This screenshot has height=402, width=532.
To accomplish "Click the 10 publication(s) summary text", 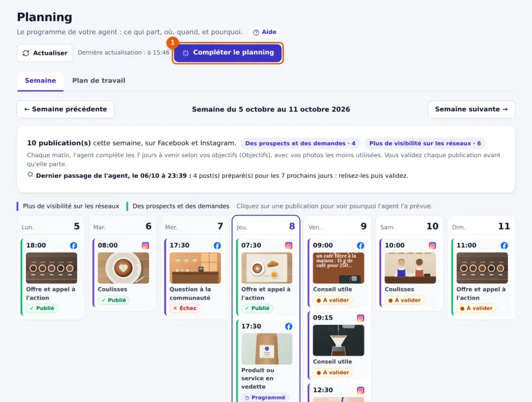I will pos(131,143).
